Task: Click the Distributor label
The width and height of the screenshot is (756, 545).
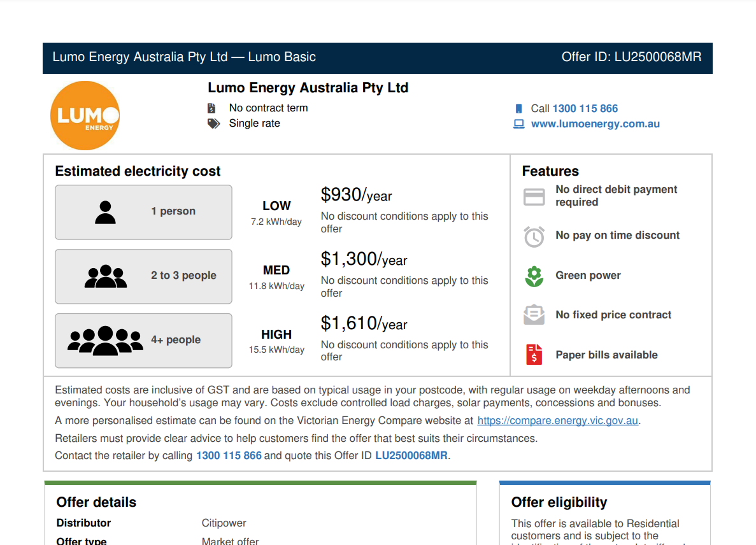Action: point(83,523)
